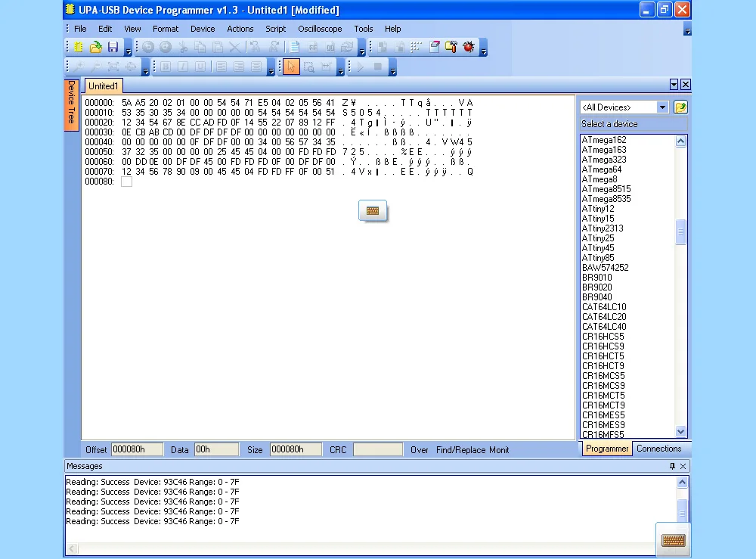
Task: Expand the file toolbar options arrow
Action: [129, 51]
